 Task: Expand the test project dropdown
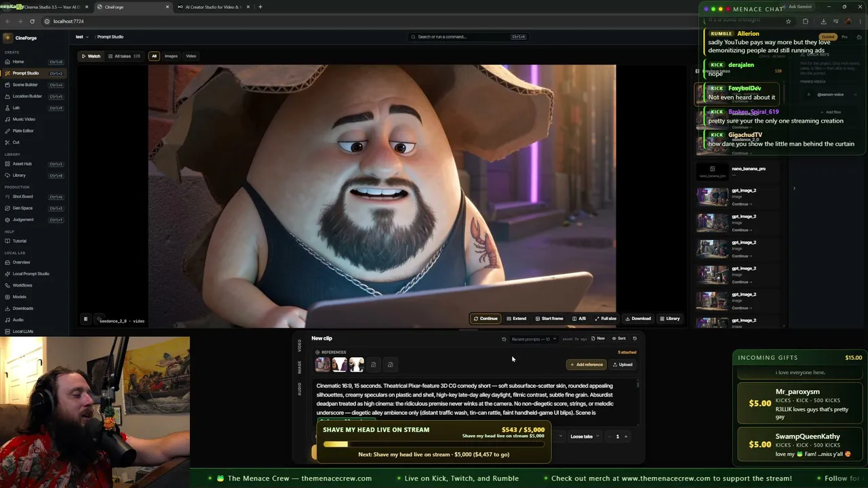pos(81,37)
